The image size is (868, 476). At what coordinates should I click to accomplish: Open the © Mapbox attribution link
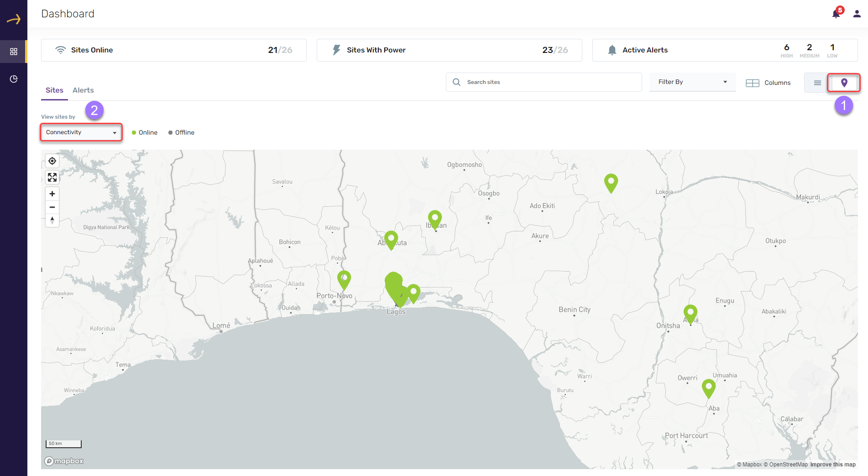pyautogui.click(x=749, y=465)
